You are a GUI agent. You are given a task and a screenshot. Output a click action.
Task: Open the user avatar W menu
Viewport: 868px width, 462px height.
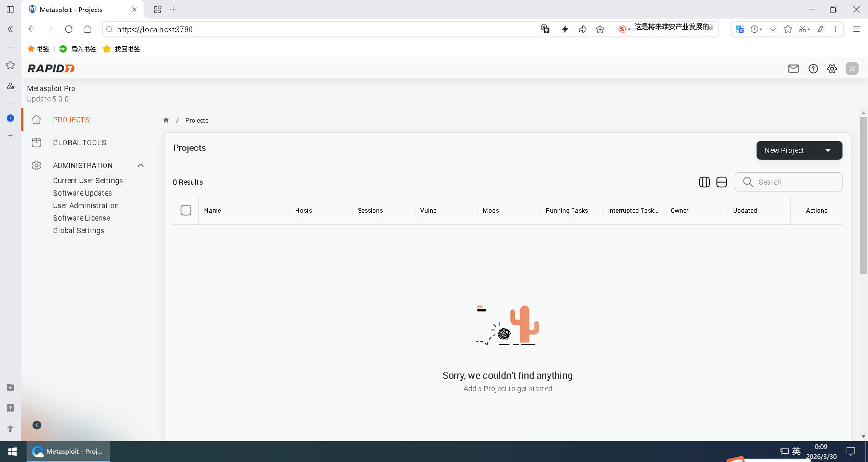(x=852, y=69)
